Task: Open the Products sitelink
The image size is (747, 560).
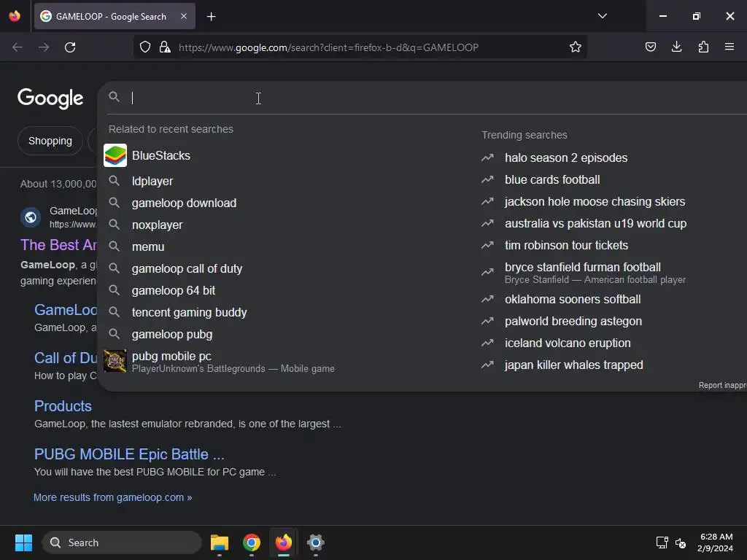Action: coord(63,406)
